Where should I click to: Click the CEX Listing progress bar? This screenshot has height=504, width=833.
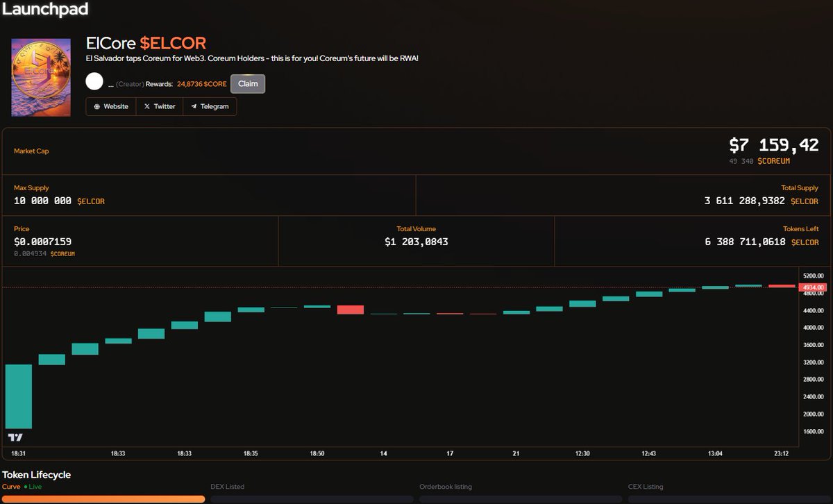pyautogui.click(x=730, y=498)
